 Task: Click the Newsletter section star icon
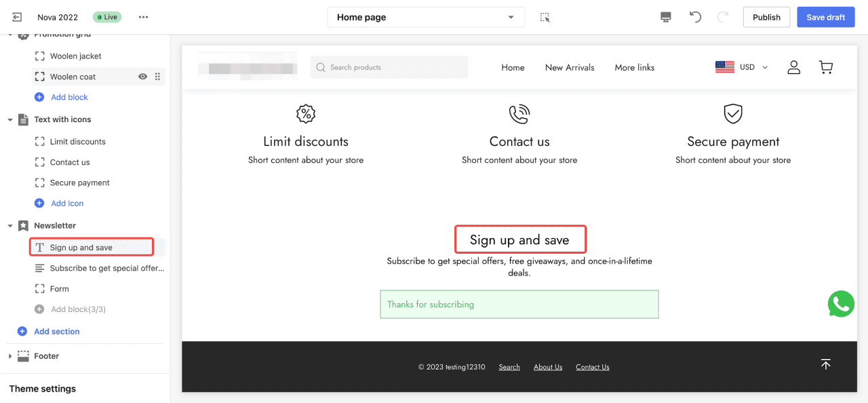point(23,225)
